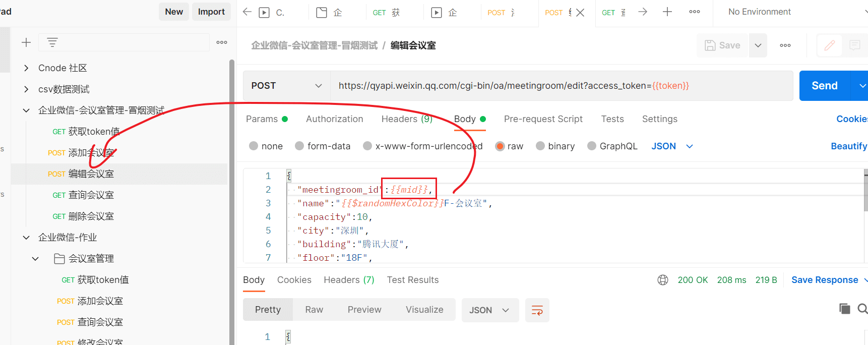The image size is (868, 345).
Task: Click the Beautify link
Action: point(849,146)
